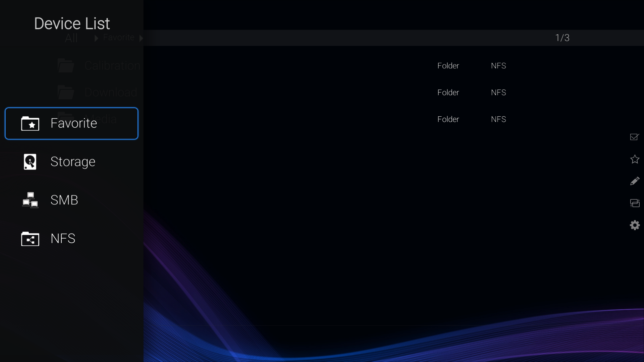The width and height of the screenshot is (644, 362).
Task: Click the Favorite folder star icon
Action: (x=30, y=123)
